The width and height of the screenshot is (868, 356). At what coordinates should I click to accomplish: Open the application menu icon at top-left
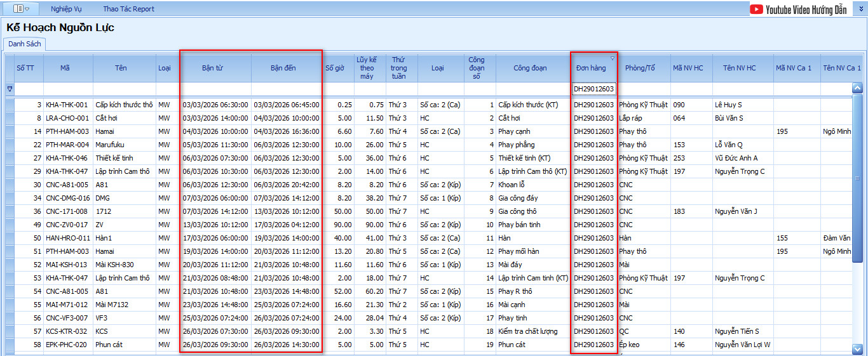(22, 9)
